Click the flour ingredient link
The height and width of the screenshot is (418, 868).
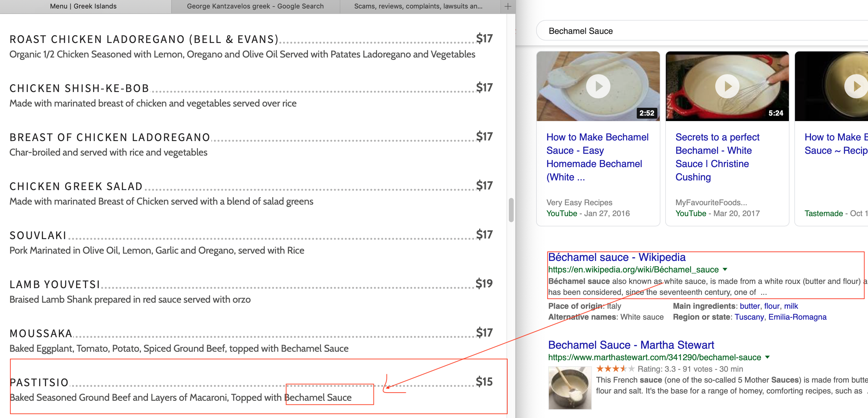[x=772, y=306]
